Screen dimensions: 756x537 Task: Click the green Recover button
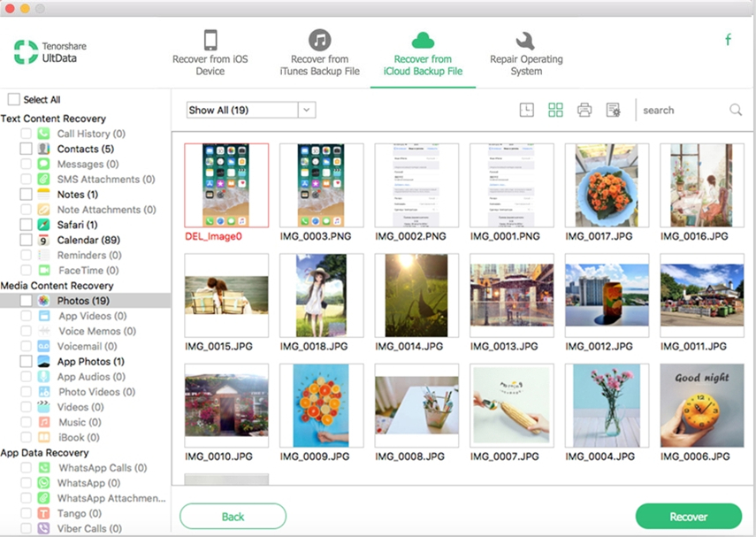tap(689, 517)
